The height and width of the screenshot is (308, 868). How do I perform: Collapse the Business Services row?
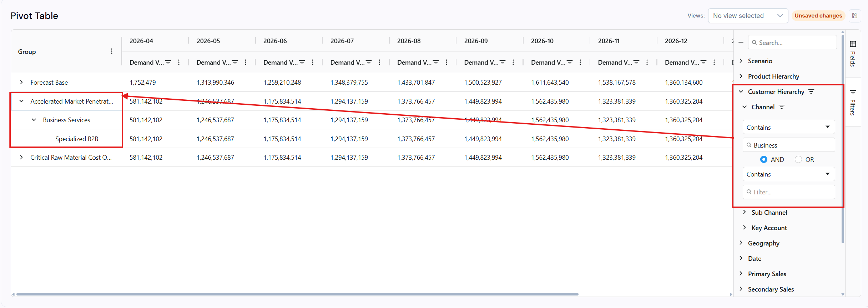pyautogui.click(x=34, y=120)
